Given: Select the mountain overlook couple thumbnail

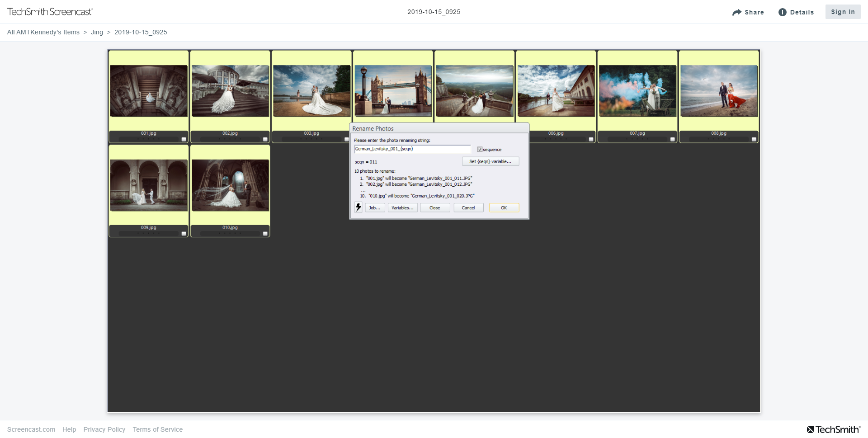Looking at the screenshot, I should tap(475, 91).
